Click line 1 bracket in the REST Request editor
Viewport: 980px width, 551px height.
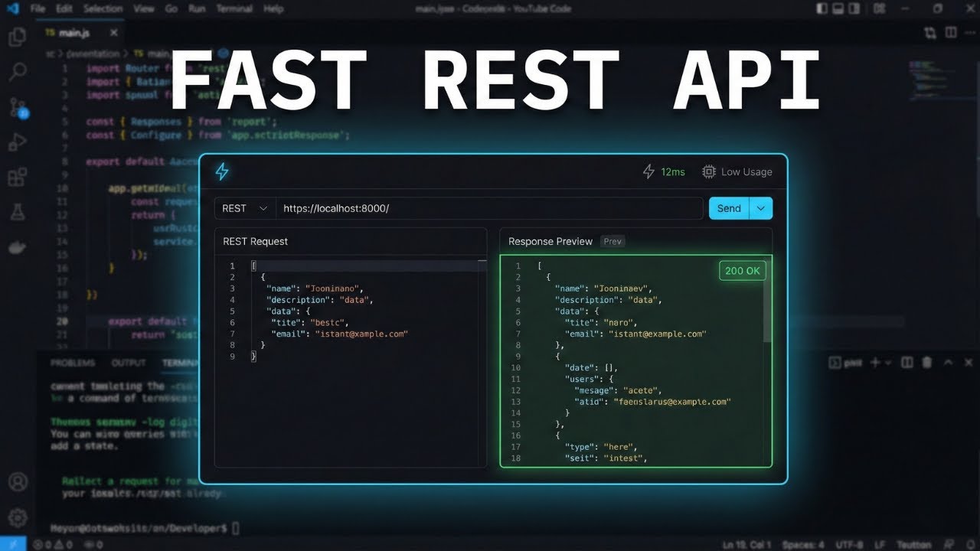253,266
